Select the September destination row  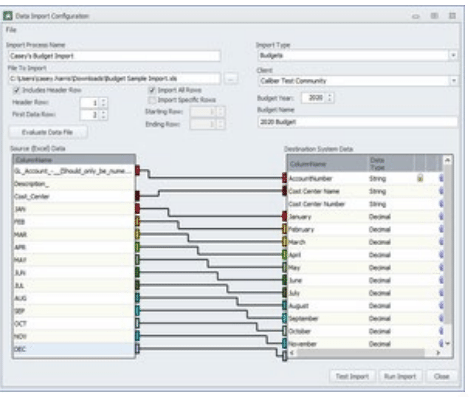(x=366, y=318)
